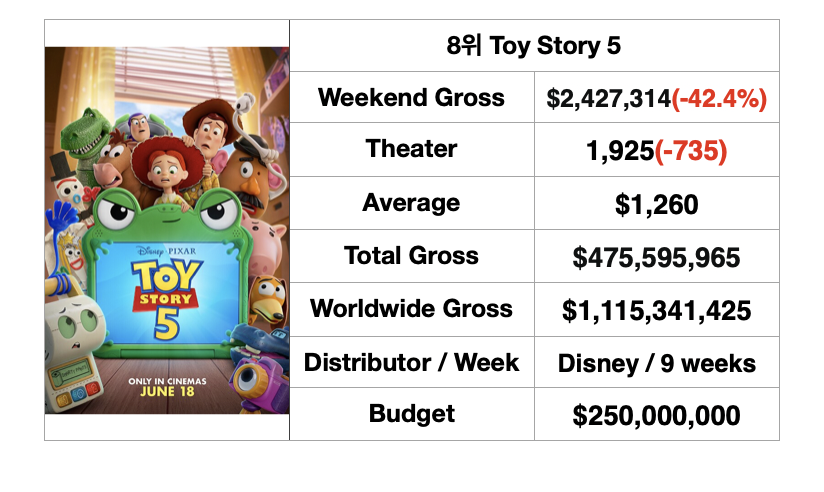
Task: Click the 'Only in Cinemas June 18' poster text
Action: pos(167,387)
